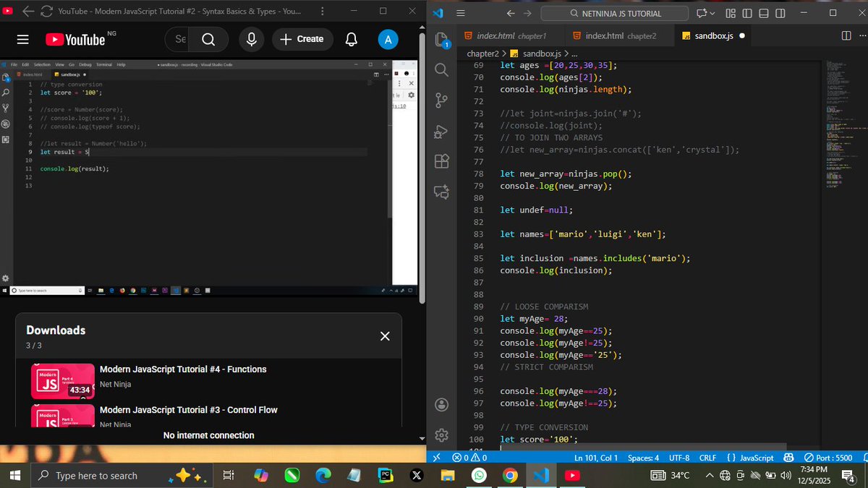
Task: Select the unsaved sandbox.js tab
Action: (712, 35)
